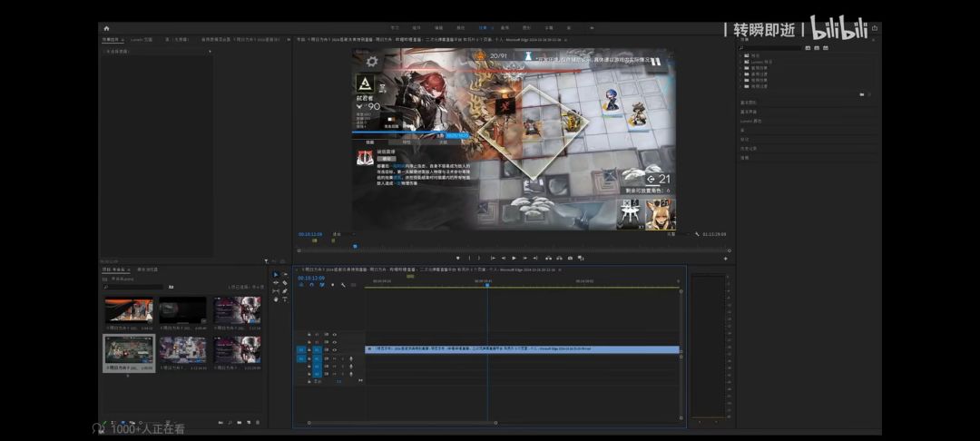
Task: Switch to the 音频 workspace tab
Action: tap(505, 28)
